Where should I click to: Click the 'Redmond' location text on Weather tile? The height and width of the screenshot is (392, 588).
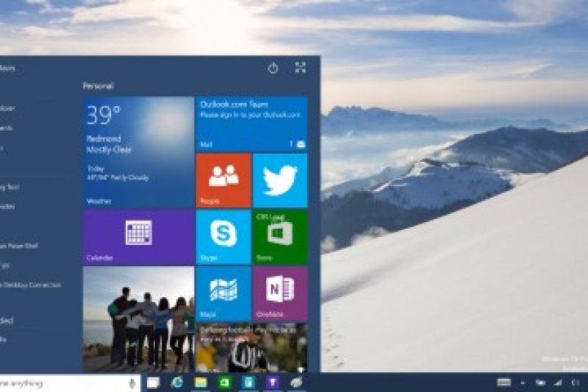pyautogui.click(x=104, y=138)
